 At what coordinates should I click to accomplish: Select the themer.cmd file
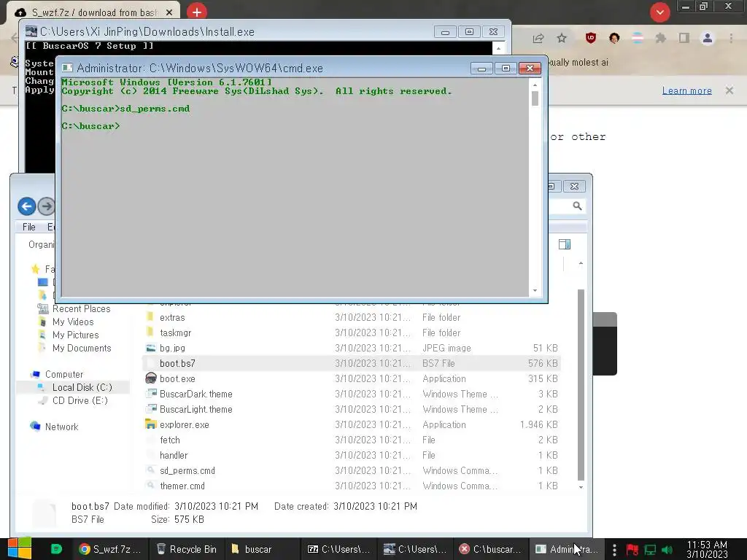[x=182, y=486]
